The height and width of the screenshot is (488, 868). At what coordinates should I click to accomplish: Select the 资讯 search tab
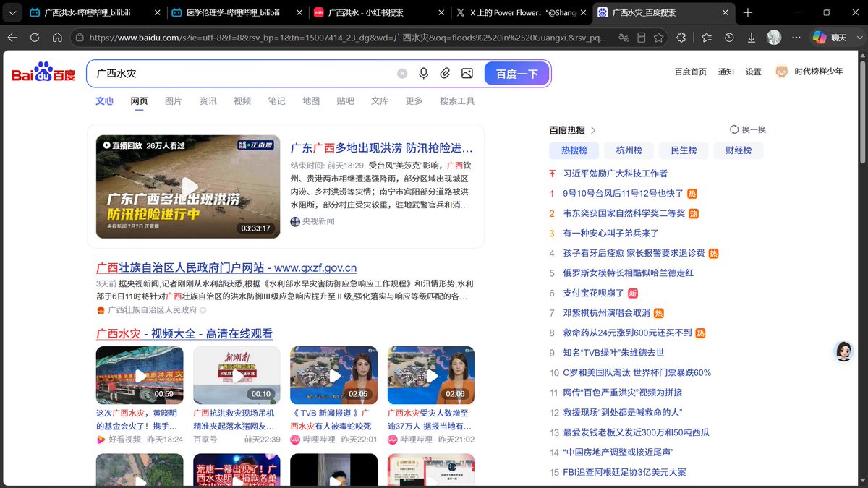(208, 100)
